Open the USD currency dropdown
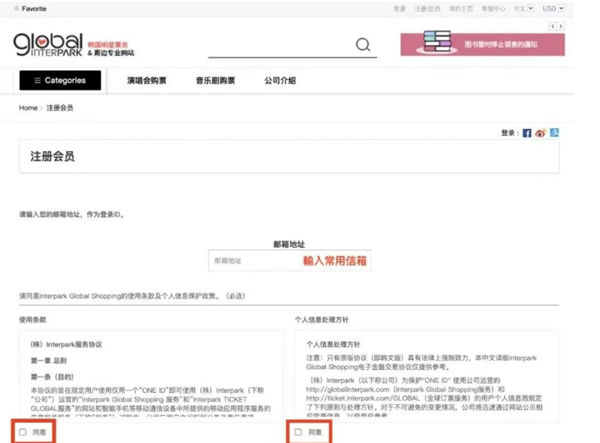 [x=553, y=8]
